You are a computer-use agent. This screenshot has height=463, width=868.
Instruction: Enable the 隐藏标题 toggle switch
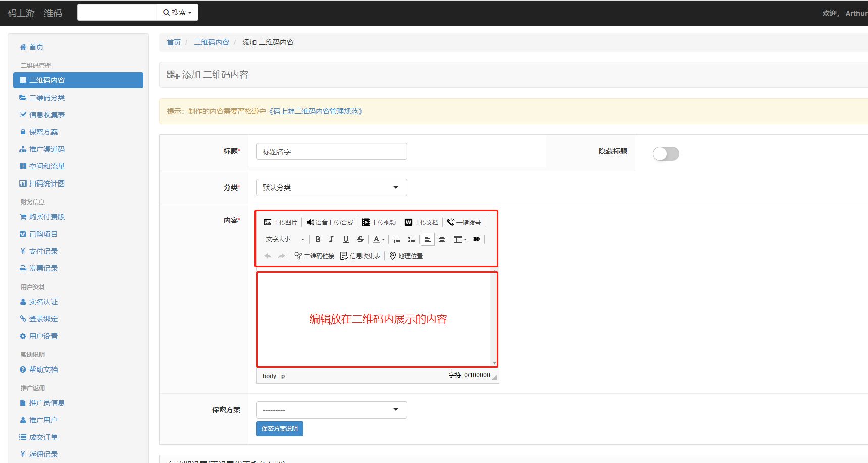[666, 153]
